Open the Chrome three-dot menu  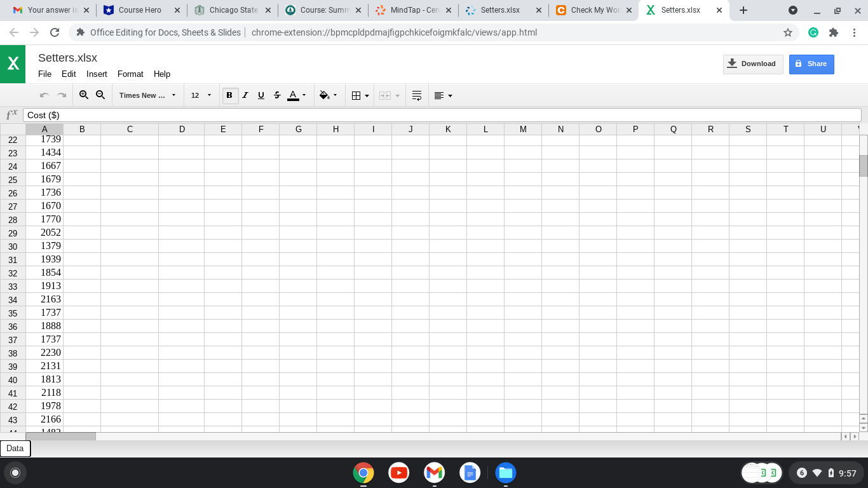(853, 32)
